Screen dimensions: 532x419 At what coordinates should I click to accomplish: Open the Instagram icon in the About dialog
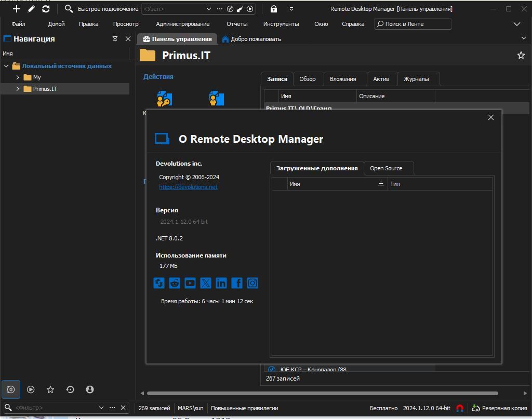pos(252,283)
